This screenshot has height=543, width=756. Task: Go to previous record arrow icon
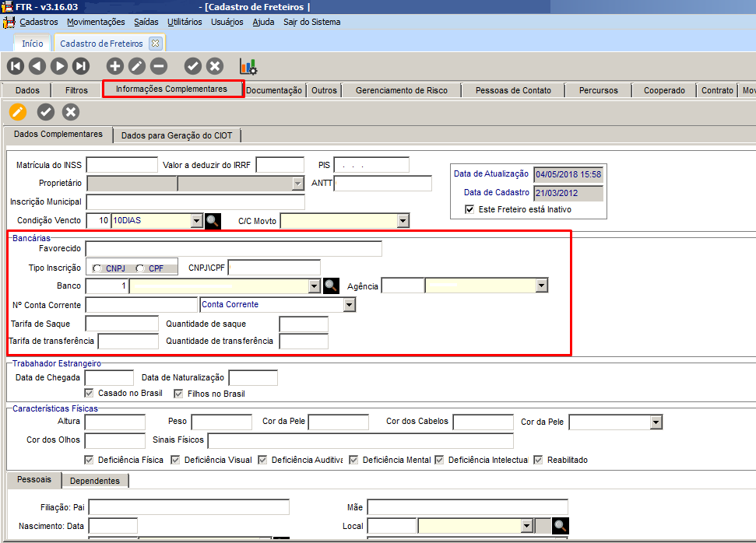point(37,66)
